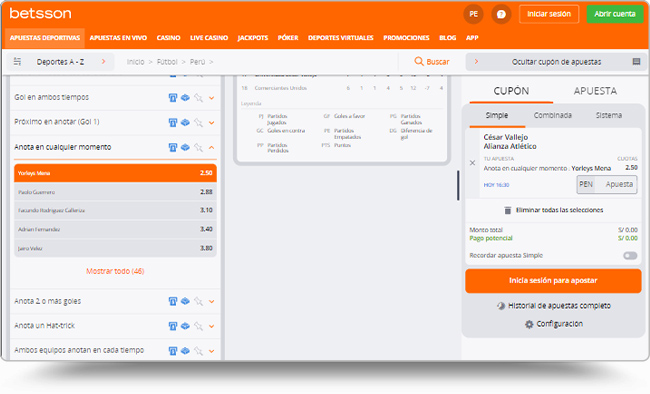Screen dimensions: 650x394
Task: Select Combinada bet type tab
Action: (x=553, y=115)
